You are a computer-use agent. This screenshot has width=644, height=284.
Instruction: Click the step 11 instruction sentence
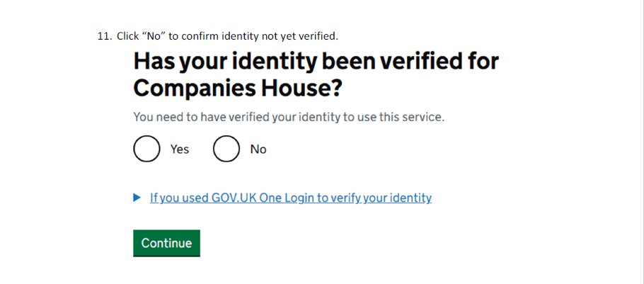228,36
